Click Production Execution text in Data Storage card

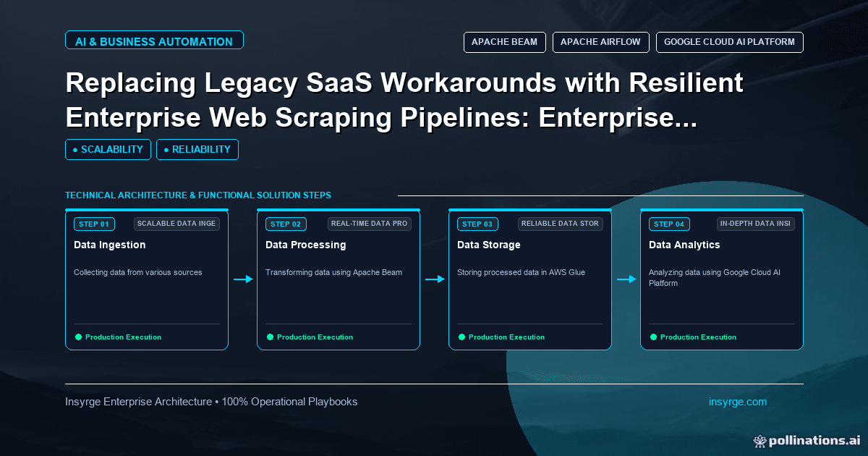(x=507, y=337)
